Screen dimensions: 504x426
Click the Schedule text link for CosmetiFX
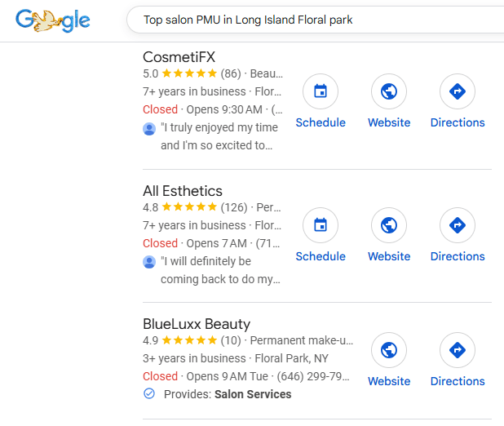[x=321, y=122]
